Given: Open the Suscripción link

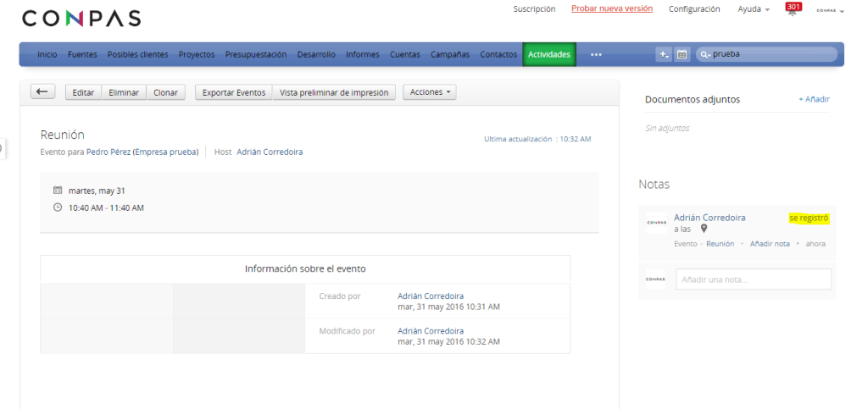Looking at the screenshot, I should tap(534, 8).
